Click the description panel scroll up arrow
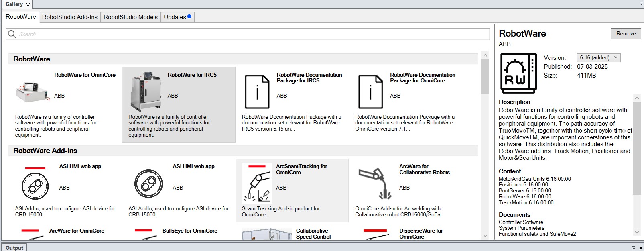Screen dimensions: 644x251 [x=637, y=98]
